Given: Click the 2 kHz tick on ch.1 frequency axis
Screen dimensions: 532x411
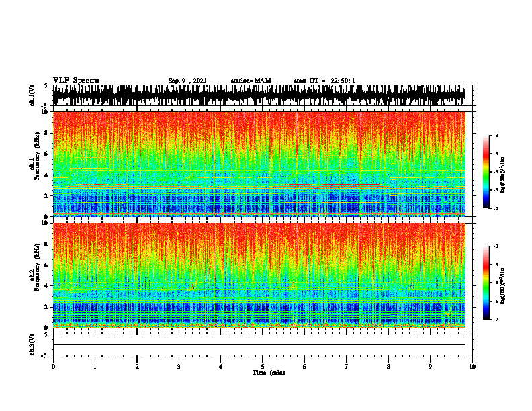Looking at the screenshot, I should point(46,195).
